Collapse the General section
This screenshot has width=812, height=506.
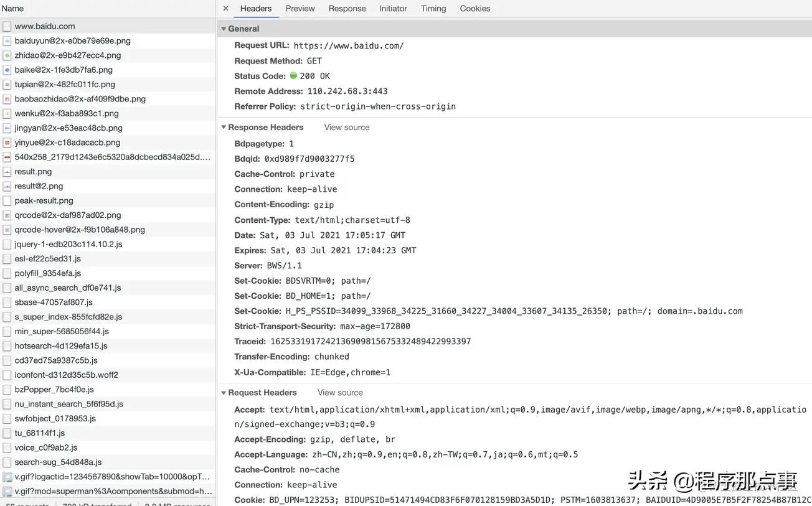click(224, 28)
